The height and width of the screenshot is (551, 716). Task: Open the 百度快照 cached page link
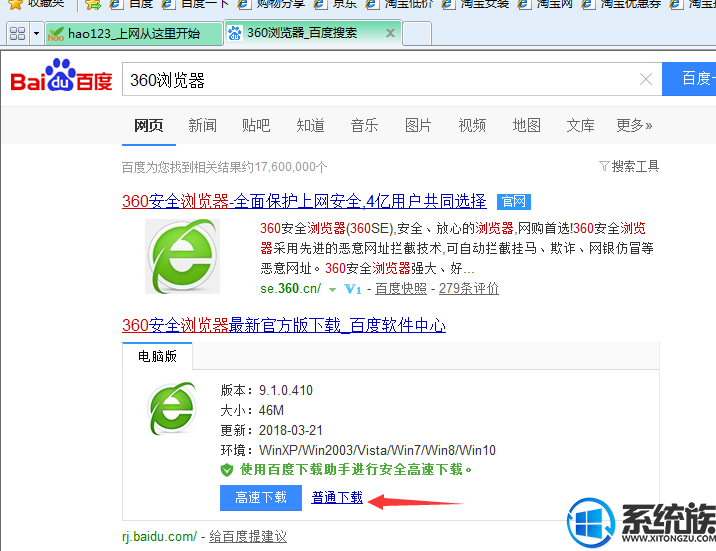[401, 289]
